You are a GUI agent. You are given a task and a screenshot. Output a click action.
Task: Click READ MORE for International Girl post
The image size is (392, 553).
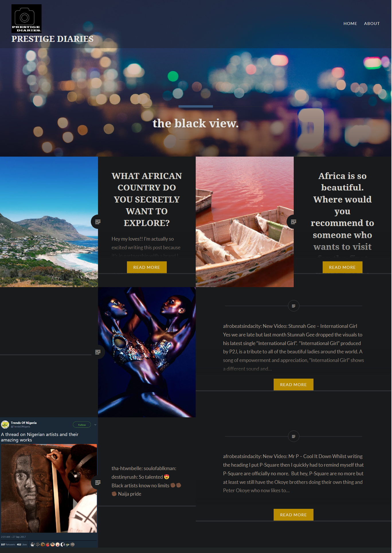click(293, 385)
